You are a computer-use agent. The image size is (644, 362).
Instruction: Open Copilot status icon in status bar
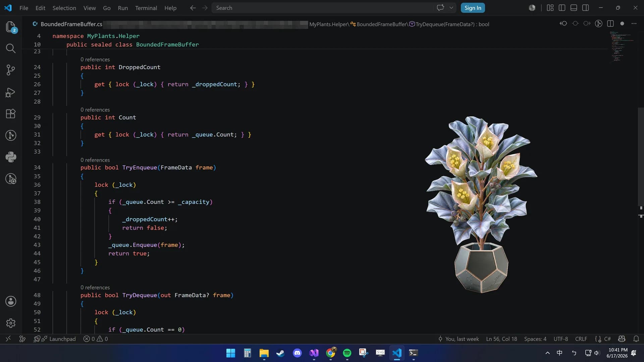(x=622, y=339)
